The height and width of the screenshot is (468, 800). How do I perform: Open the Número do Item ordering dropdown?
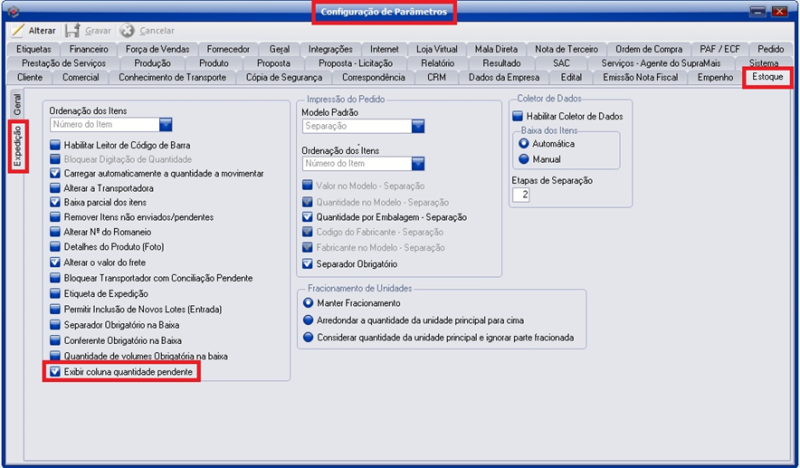pos(166,125)
